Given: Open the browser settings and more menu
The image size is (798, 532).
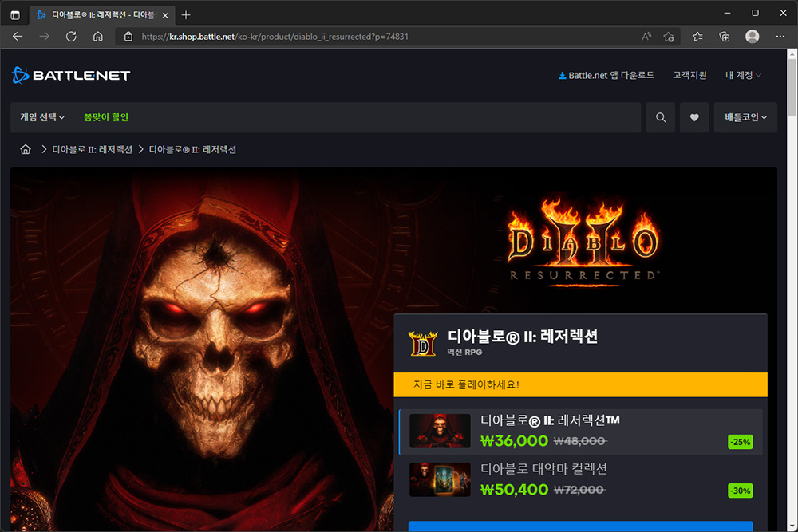Looking at the screenshot, I should point(780,37).
